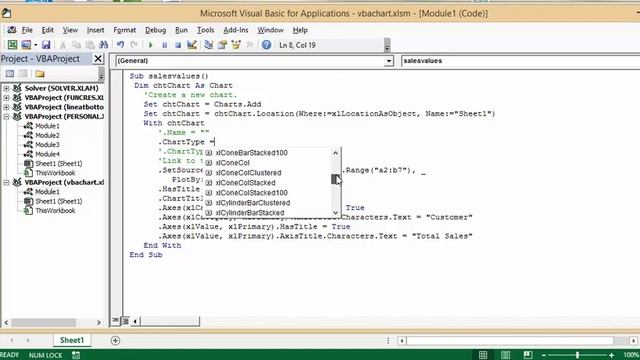
Task: Click the Redo toolbar icon
Action: click(134, 45)
